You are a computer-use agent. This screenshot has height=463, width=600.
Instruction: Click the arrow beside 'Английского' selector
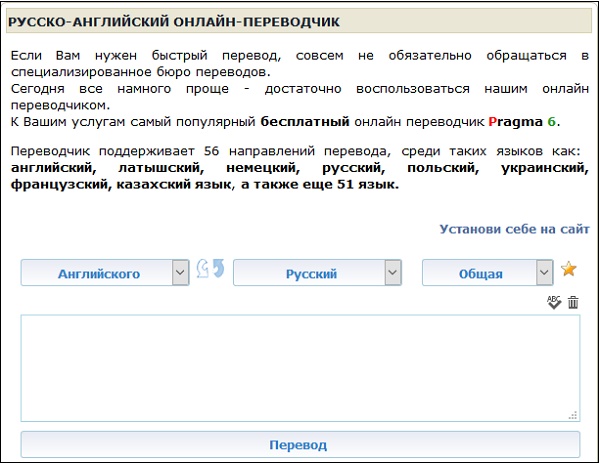pos(180,273)
